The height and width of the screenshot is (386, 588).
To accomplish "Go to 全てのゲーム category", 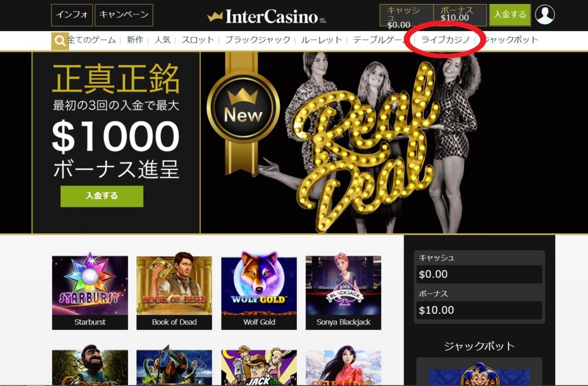I will click(x=91, y=40).
